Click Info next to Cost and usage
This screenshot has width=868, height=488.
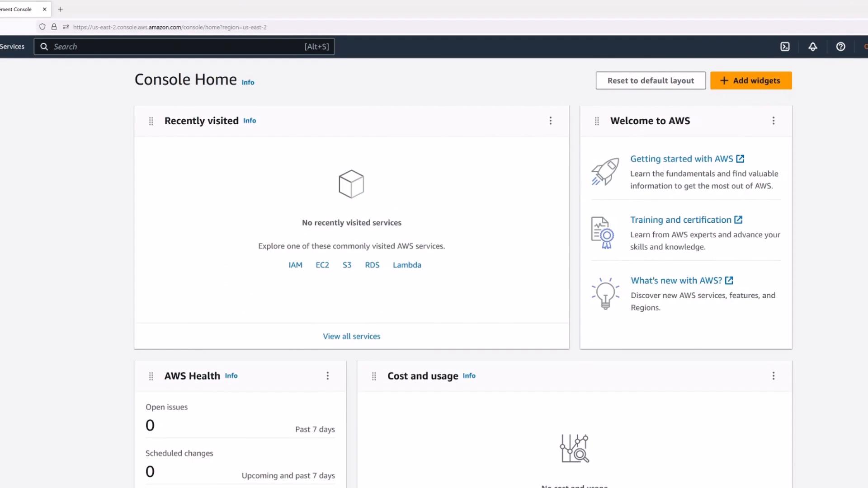[469, 375]
